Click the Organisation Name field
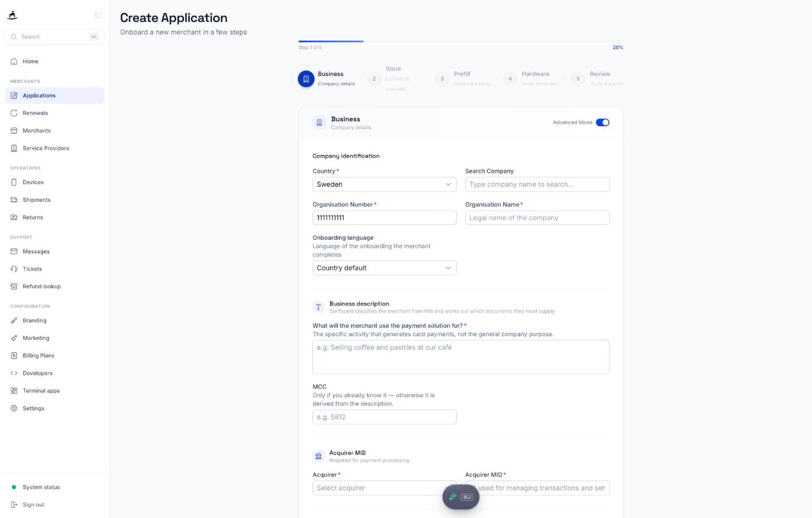 (537, 218)
